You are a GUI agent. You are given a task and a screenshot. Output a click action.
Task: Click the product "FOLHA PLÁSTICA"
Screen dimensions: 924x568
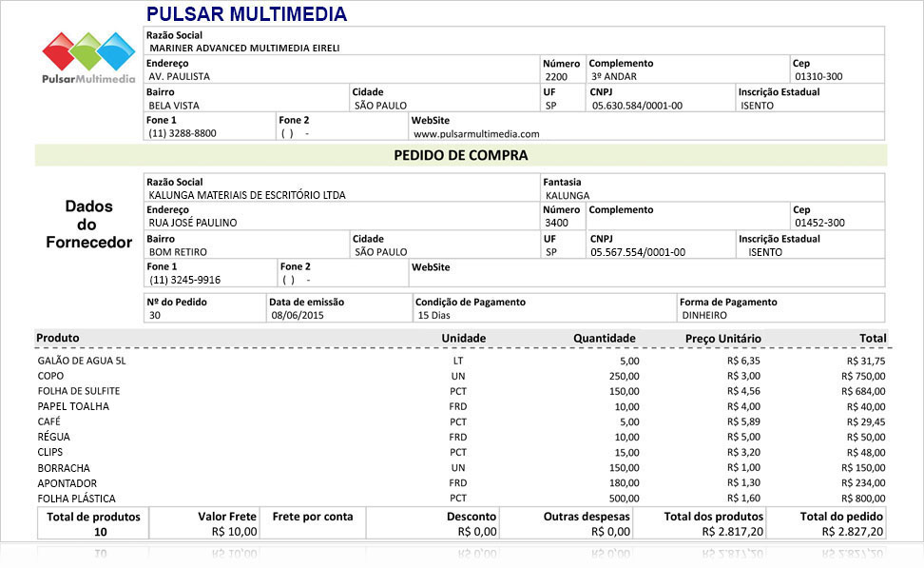click(77, 499)
